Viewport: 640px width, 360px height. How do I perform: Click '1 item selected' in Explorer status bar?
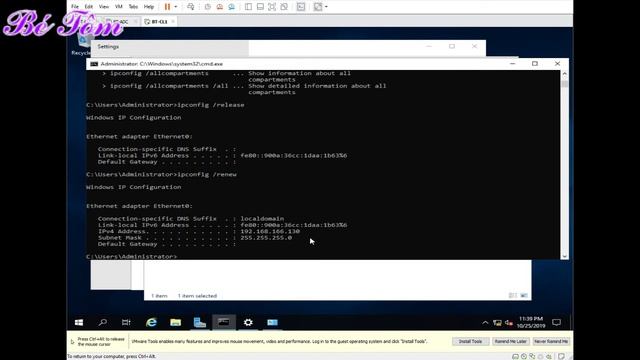197,296
